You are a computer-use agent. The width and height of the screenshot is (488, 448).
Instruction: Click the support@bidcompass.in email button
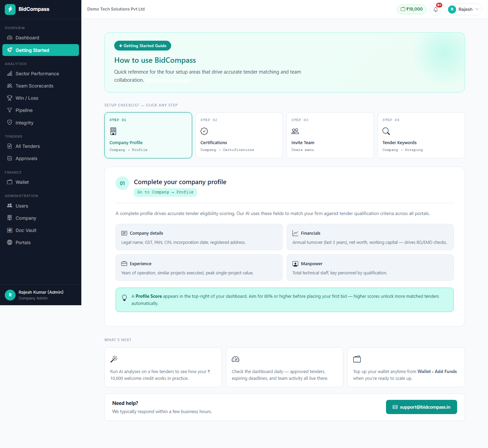[x=422, y=407]
